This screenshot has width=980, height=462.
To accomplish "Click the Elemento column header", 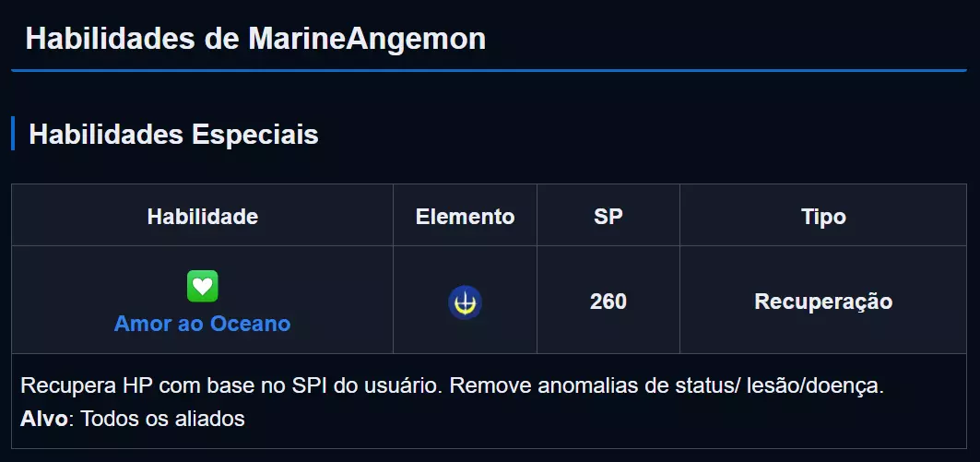I will (x=465, y=217).
